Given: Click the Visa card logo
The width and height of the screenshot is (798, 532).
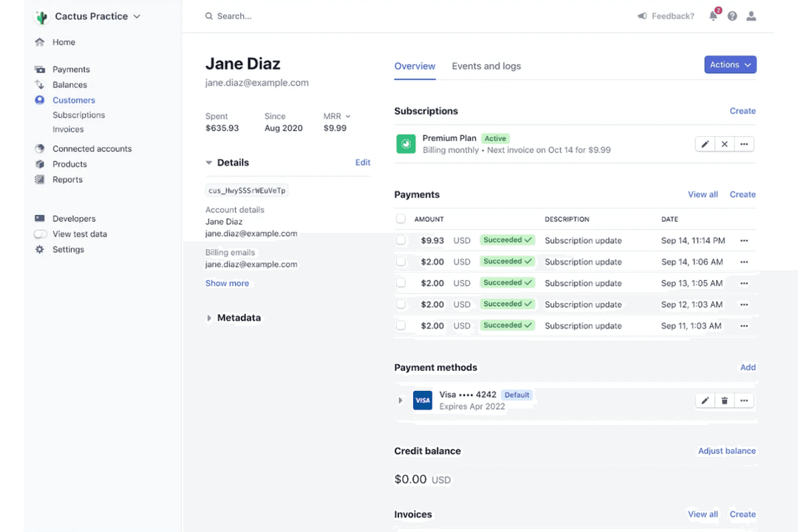Looking at the screenshot, I should click(x=423, y=400).
